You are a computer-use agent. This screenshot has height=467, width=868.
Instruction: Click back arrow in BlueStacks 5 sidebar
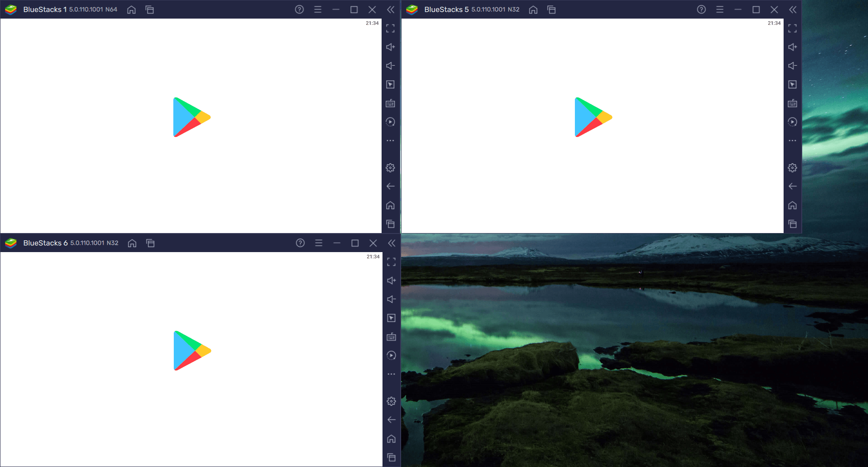tap(792, 186)
